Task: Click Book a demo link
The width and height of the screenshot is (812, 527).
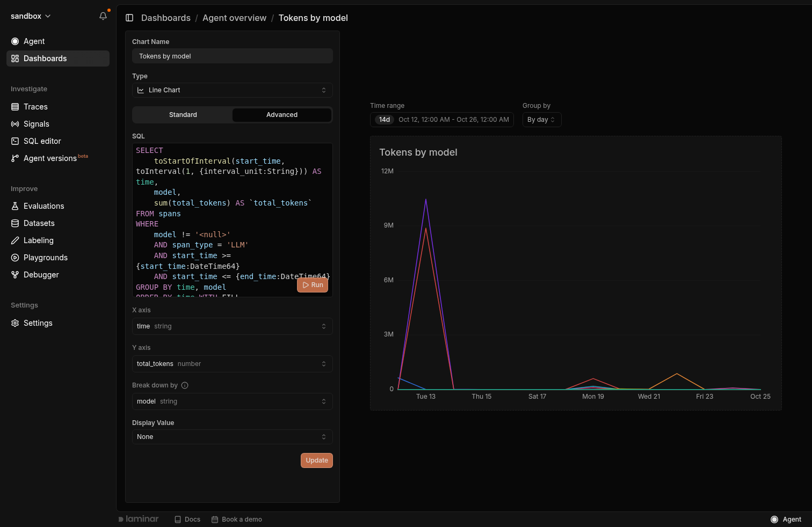Action: coord(237,519)
